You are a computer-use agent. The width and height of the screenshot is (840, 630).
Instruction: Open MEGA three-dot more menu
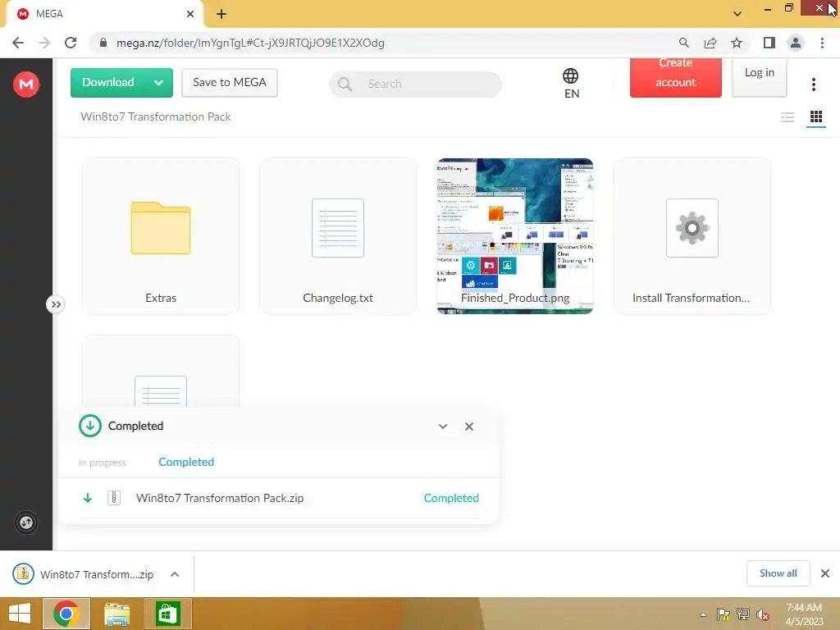[x=813, y=84]
